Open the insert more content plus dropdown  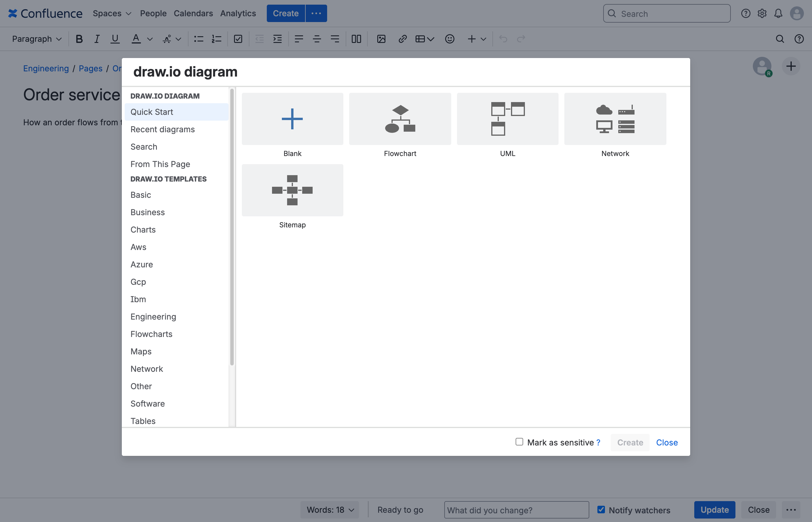(476, 39)
